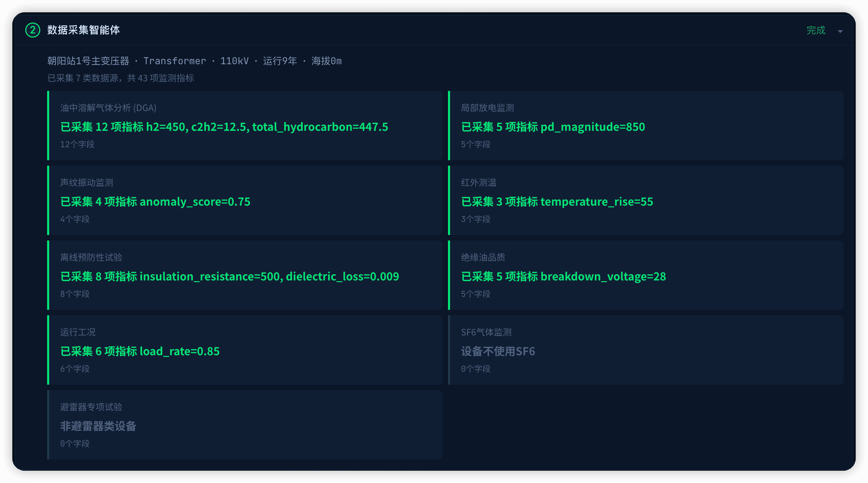This screenshot has height=483, width=868.
Task: Click the pd_magnitude=850 result text
Action: (593, 127)
